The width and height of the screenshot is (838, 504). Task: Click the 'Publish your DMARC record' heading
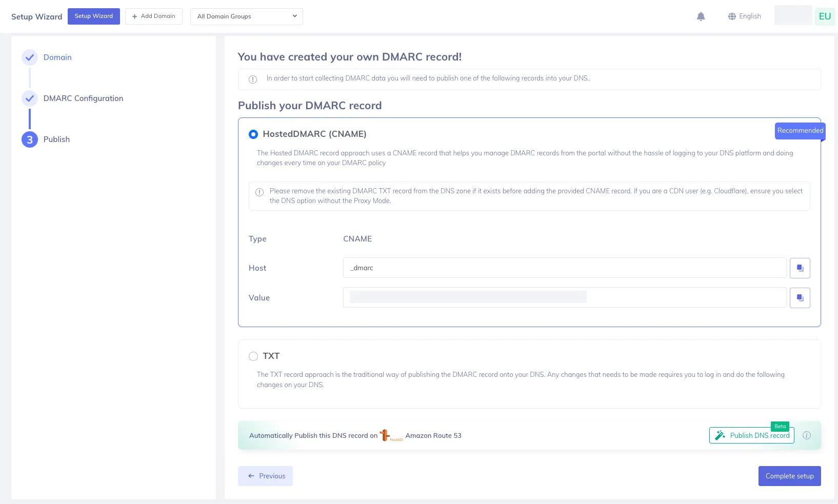[310, 106]
